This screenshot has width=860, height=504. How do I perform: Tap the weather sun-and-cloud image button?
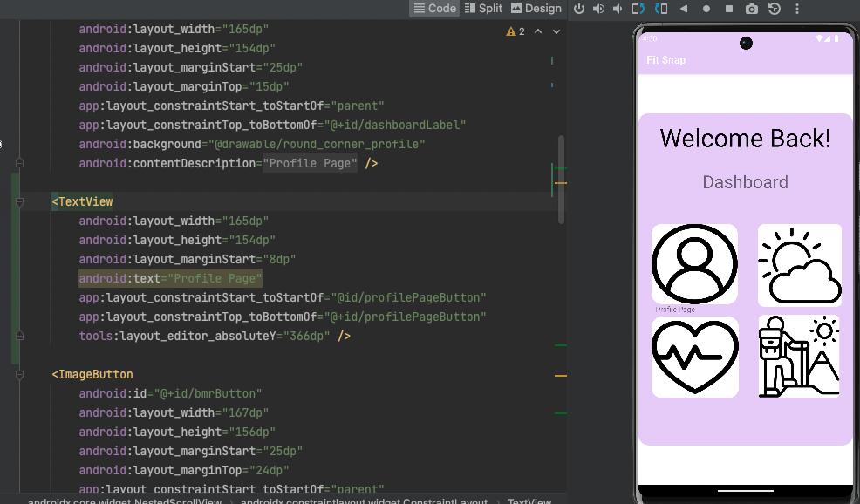point(800,265)
